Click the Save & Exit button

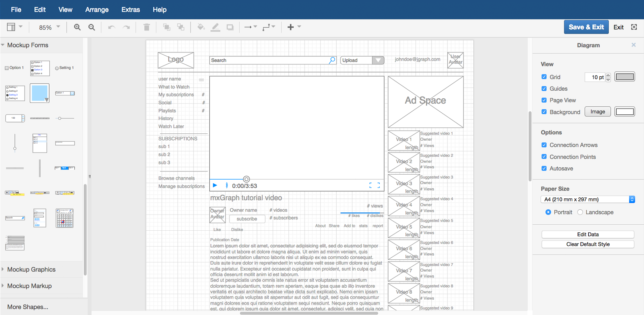point(586,27)
